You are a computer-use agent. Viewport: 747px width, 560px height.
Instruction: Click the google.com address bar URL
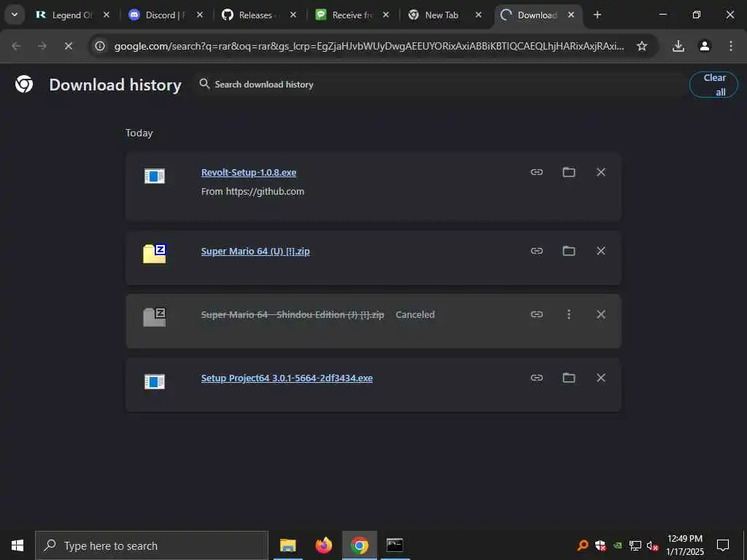pos(369,46)
